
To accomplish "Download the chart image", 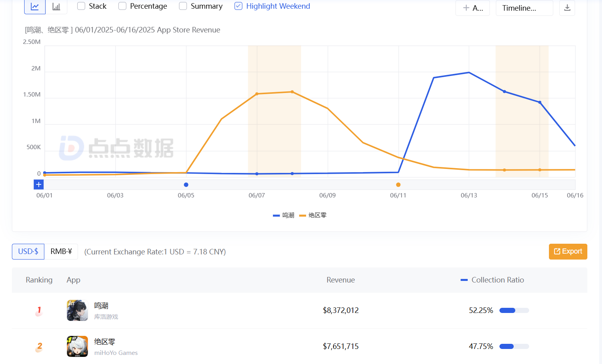I will pos(567,8).
